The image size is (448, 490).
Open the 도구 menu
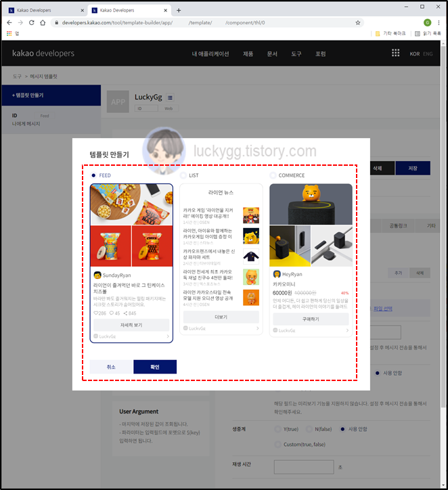296,53
